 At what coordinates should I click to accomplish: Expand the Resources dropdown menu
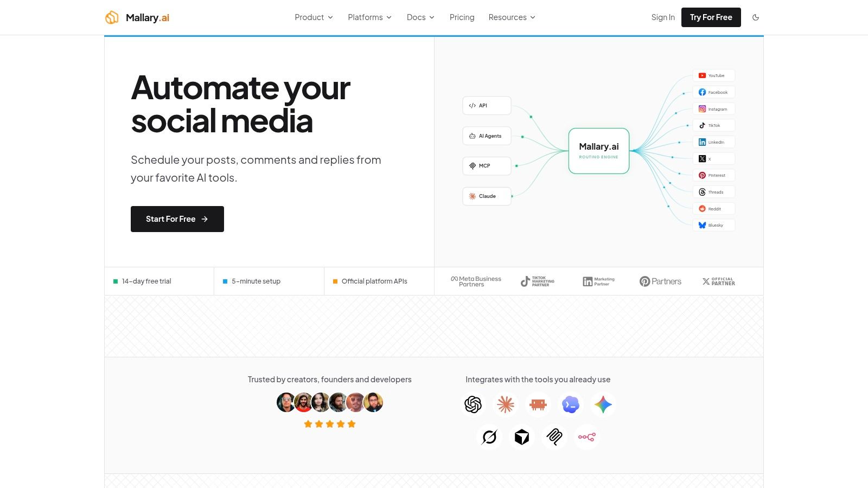tap(512, 17)
